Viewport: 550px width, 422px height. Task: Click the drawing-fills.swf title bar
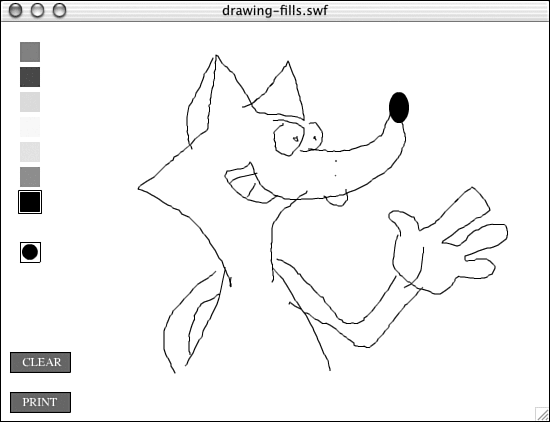pyautogui.click(x=275, y=11)
